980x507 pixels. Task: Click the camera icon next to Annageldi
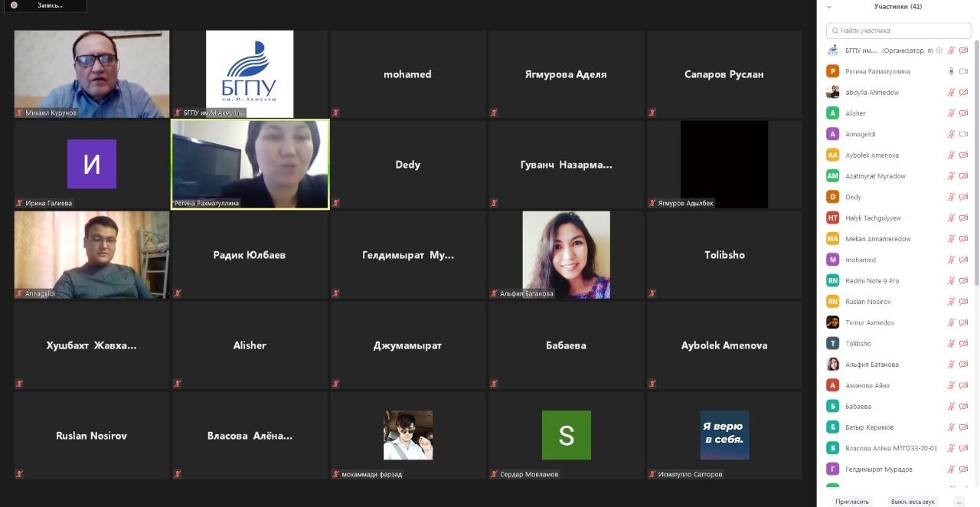pyautogui.click(x=963, y=134)
